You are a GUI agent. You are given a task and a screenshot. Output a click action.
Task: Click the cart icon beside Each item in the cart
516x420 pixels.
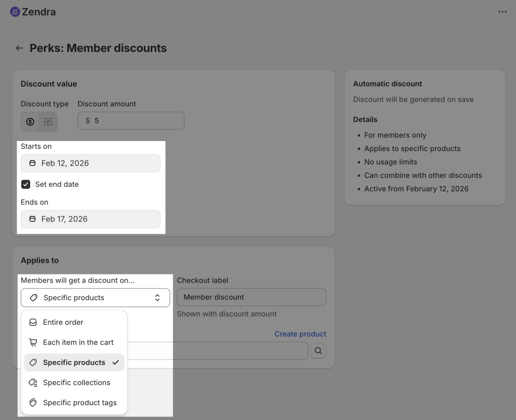[x=33, y=342]
